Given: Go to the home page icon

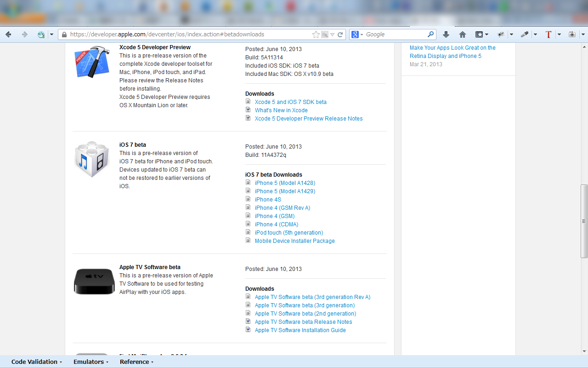Looking at the screenshot, I should click(x=463, y=34).
